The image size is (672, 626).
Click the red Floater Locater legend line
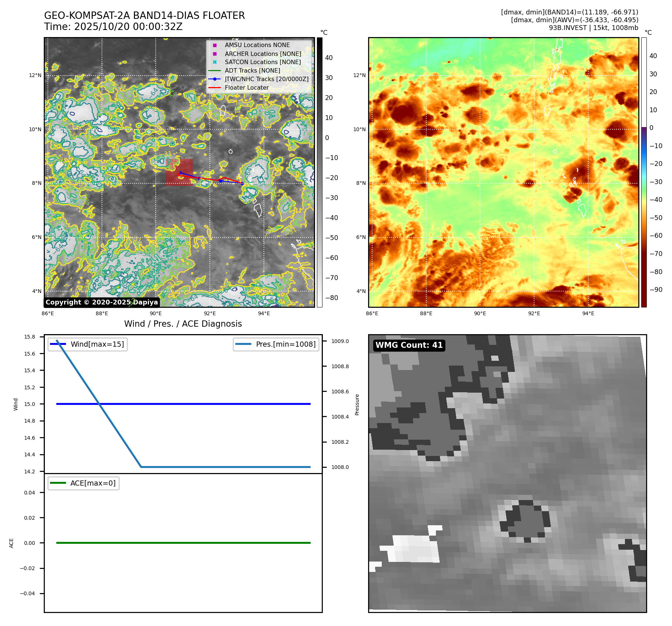click(x=215, y=88)
